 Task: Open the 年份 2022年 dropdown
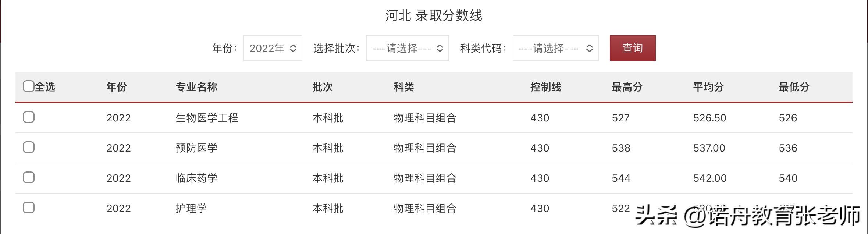click(273, 48)
